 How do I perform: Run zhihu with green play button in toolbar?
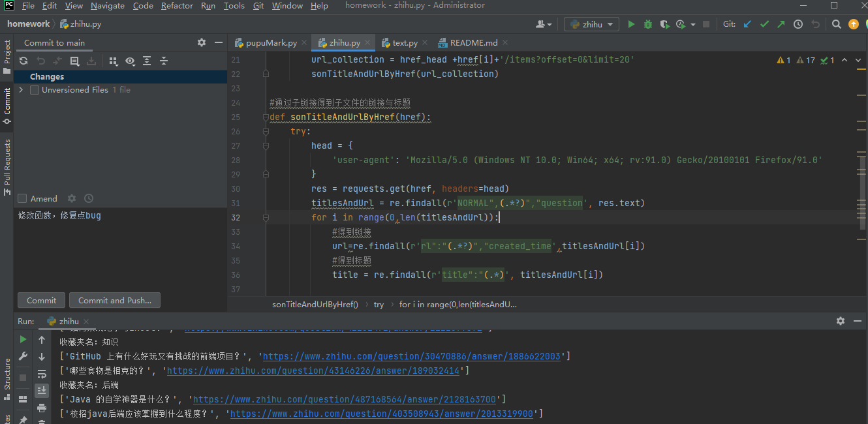631,24
